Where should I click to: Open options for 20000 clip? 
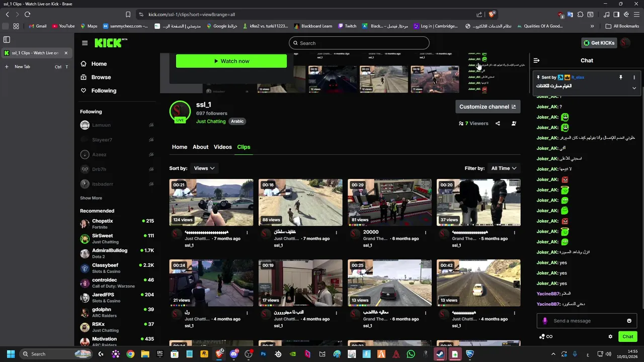(426, 232)
